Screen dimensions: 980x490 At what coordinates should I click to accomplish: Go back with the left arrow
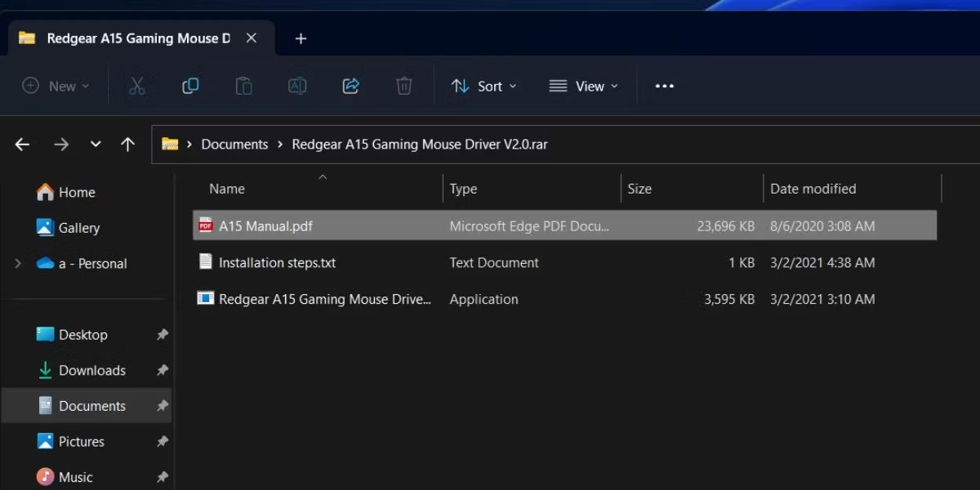22,145
